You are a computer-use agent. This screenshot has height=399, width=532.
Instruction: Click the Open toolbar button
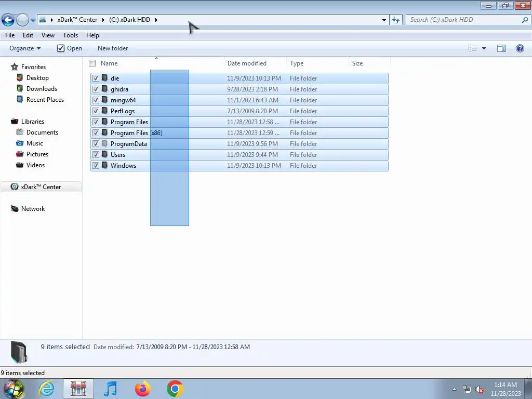click(70, 48)
